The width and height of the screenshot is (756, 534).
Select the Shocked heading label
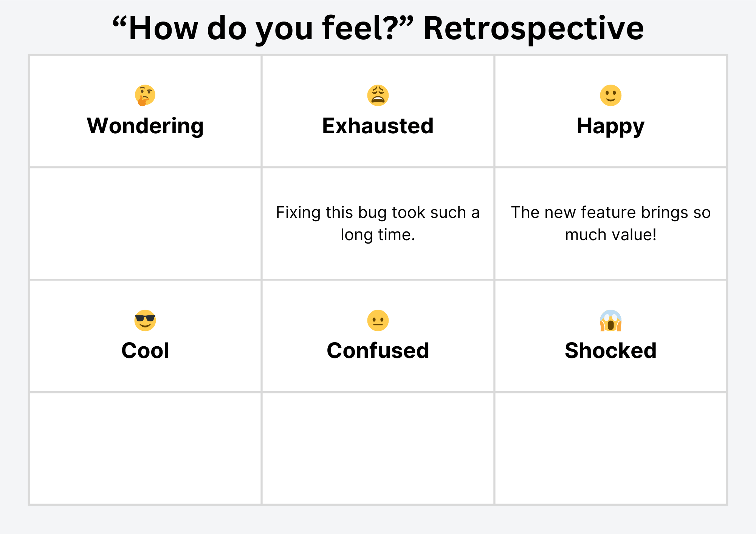tap(611, 350)
